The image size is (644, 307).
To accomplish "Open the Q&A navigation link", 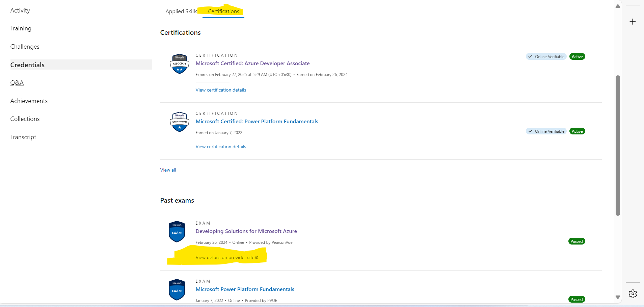I will point(17,83).
